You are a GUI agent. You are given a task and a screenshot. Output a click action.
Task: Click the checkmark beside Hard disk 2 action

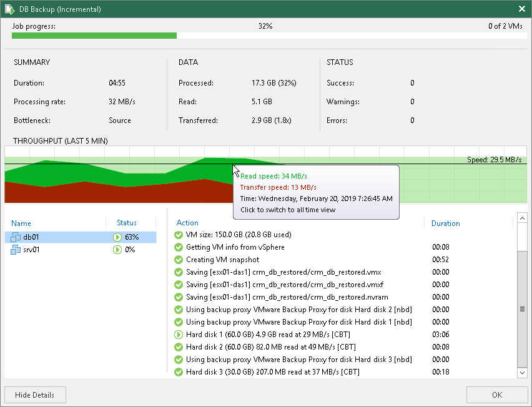pyautogui.click(x=179, y=347)
